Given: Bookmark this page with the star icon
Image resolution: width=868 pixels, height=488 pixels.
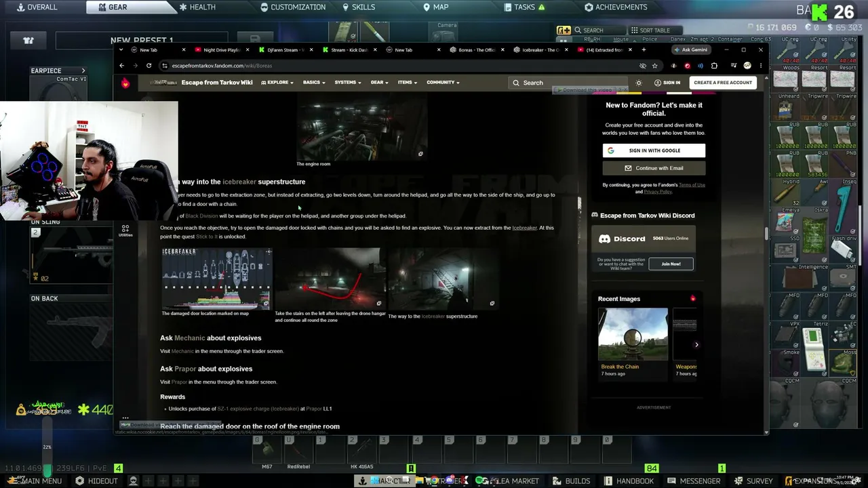Looking at the screenshot, I should (654, 66).
